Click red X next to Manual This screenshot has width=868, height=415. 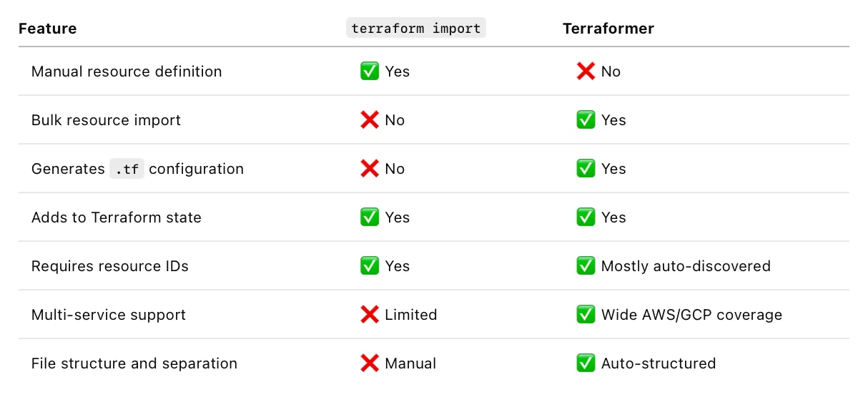[370, 363]
